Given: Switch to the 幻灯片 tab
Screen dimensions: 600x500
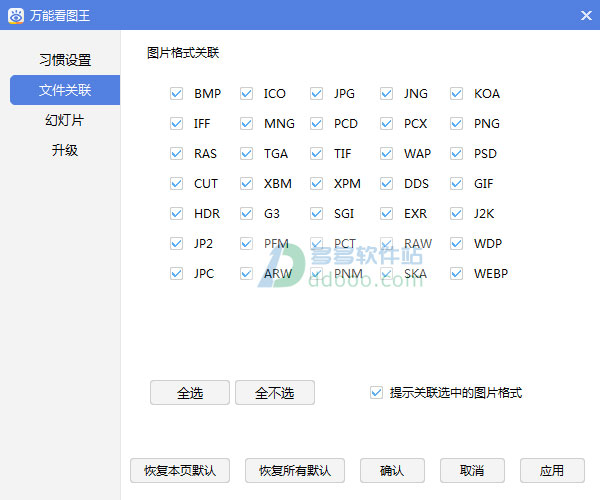Looking at the screenshot, I should point(65,120).
